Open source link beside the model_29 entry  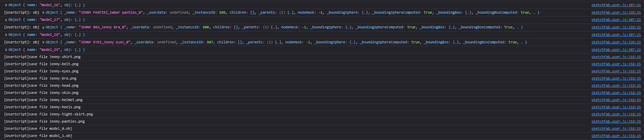coord(616,50)
